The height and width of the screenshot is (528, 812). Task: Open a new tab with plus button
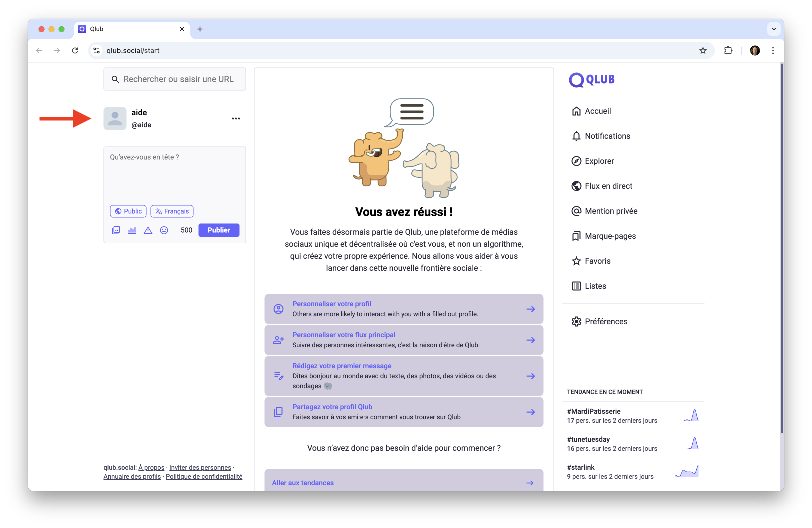(x=200, y=29)
